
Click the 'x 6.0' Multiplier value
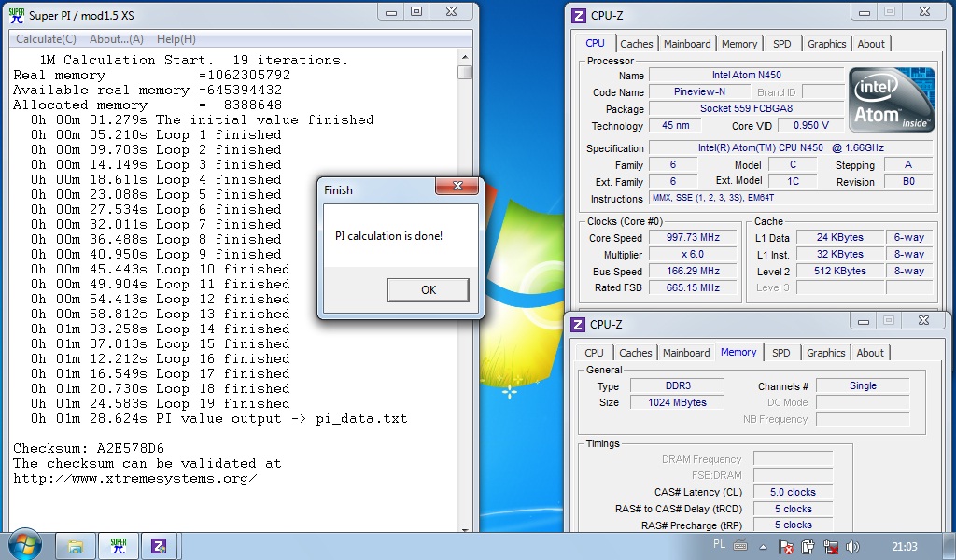tap(693, 254)
